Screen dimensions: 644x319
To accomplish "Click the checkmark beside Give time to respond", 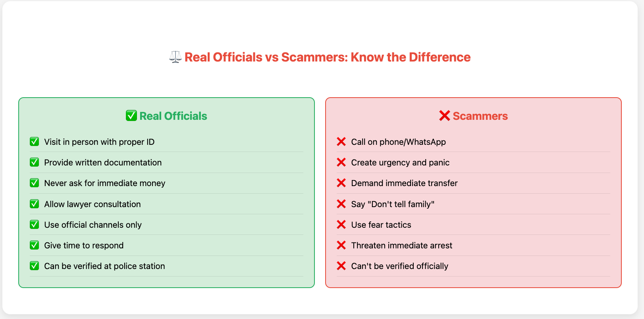I will pyautogui.click(x=35, y=245).
